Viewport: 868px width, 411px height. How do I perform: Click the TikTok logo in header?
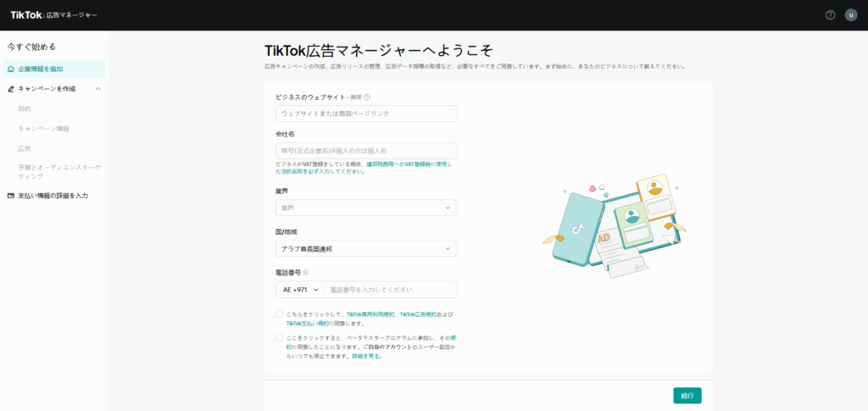point(53,15)
